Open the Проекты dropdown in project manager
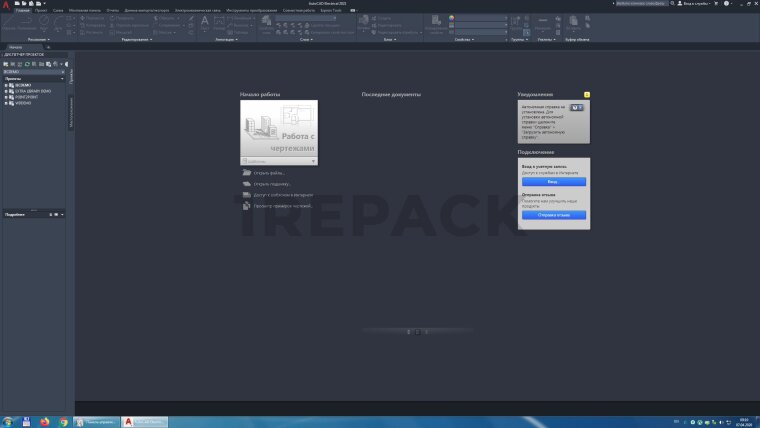 pyautogui.click(x=63, y=78)
